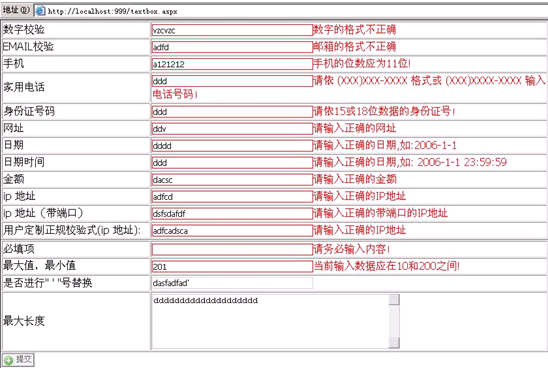Click the EMAIL校验 input containing adfd
548x368 pixels.
(x=232, y=47)
